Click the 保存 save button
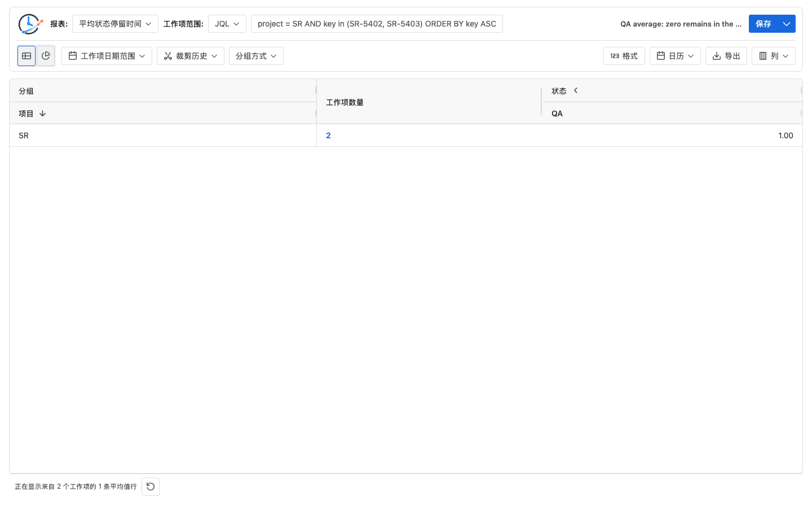The image size is (812, 508). pyautogui.click(x=764, y=24)
